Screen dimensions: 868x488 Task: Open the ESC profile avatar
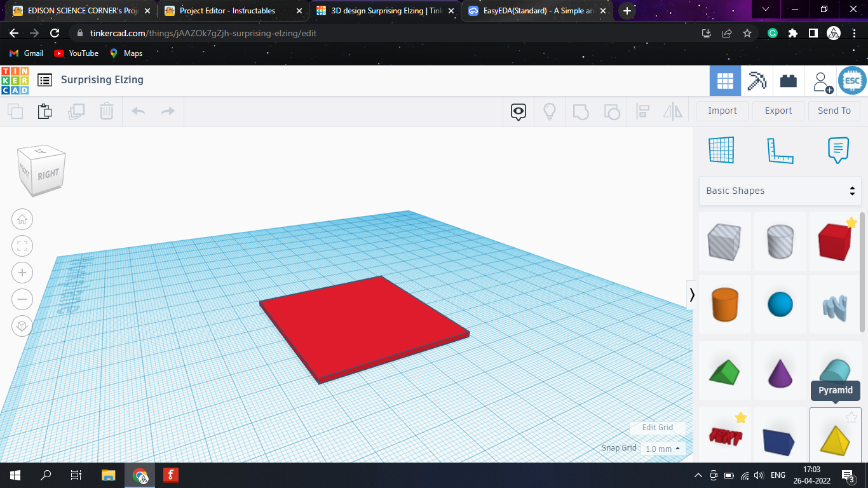click(x=852, y=81)
